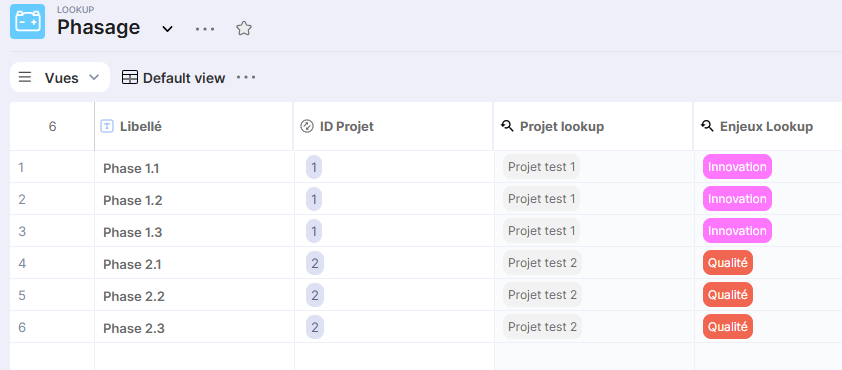Click ID Projet chip 1 in Phase 1.2 row

point(314,200)
